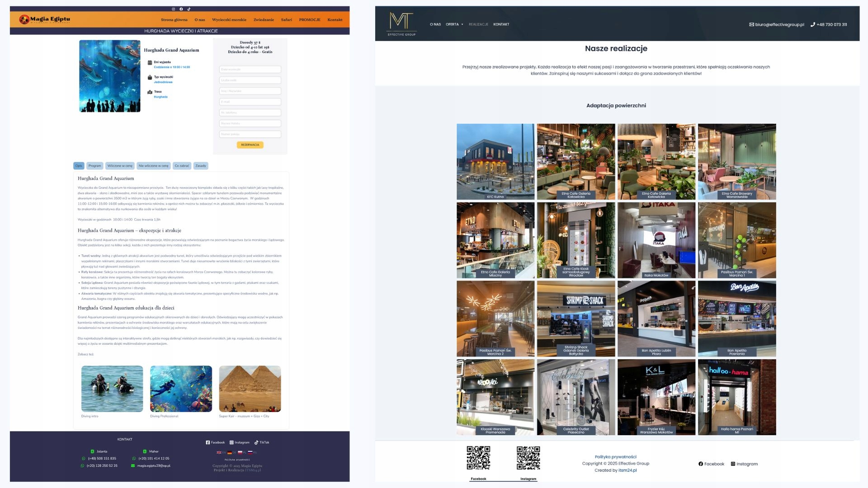This screenshot has height=488, width=868.
Task: Click WhatsApp icon beside (+48) 508 151 835
Action: click(83, 458)
